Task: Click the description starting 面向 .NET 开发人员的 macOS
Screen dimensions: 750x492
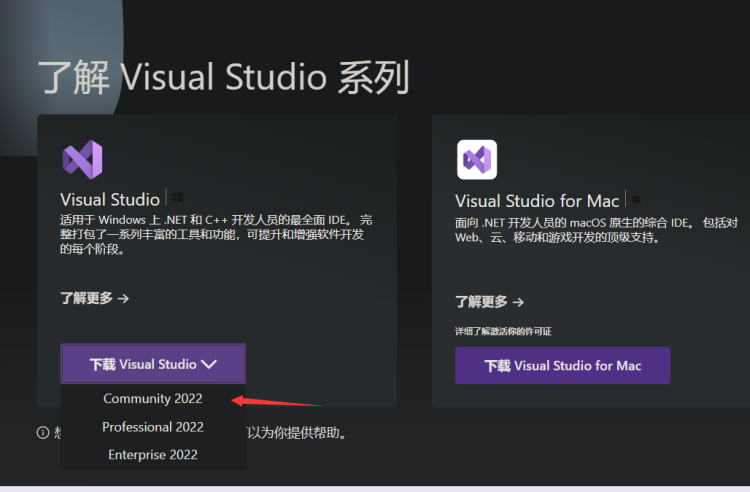Action: tap(596, 230)
